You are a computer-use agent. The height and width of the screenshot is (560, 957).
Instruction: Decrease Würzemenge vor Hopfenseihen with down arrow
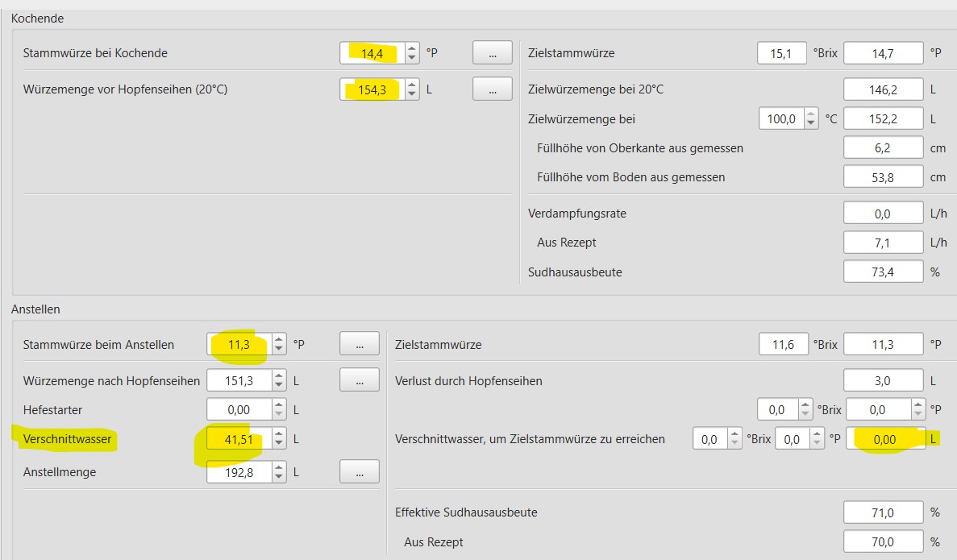[x=412, y=93]
